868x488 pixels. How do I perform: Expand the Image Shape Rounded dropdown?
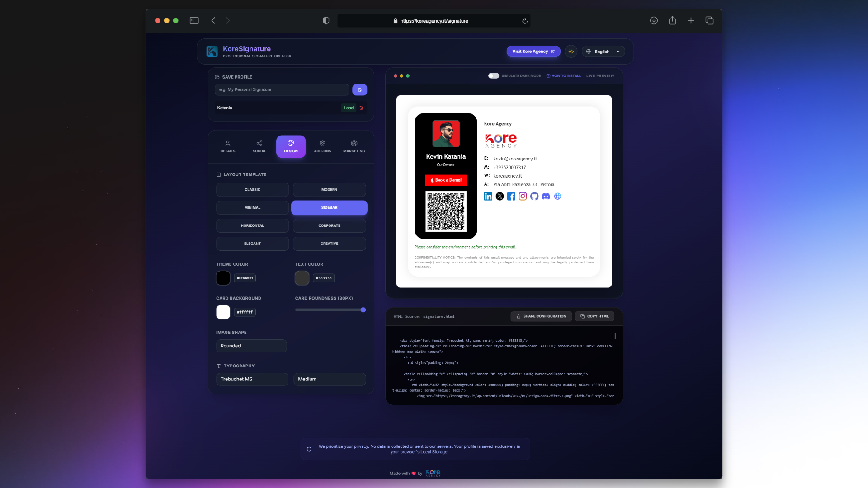[x=251, y=346]
